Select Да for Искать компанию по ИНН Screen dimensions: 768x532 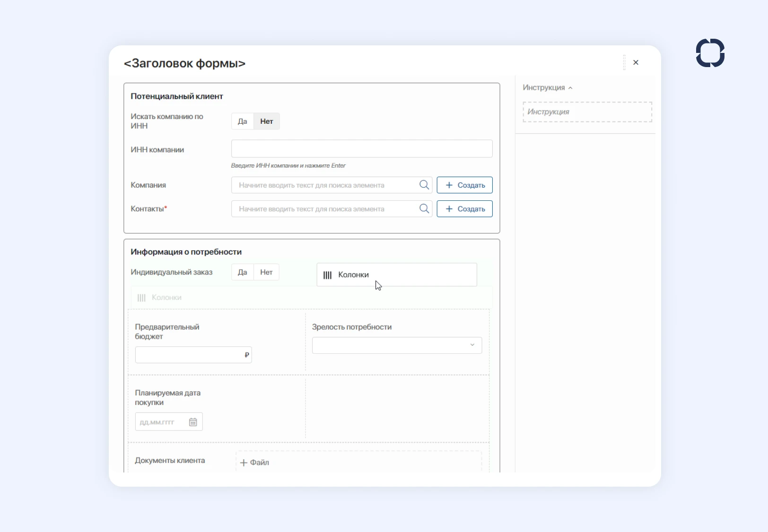(243, 121)
